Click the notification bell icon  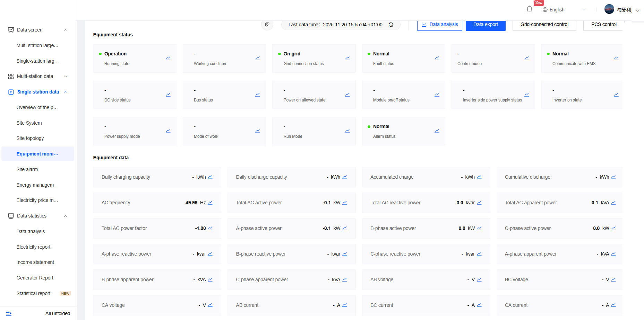pos(529,9)
